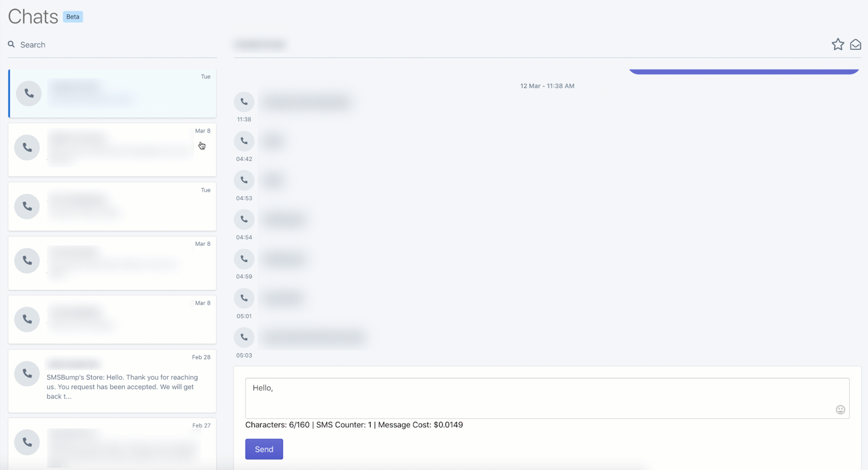Click the phone icon beside the 05:03 message
The height and width of the screenshot is (470, 868).
pyautogui.click(x=244, y=337)
